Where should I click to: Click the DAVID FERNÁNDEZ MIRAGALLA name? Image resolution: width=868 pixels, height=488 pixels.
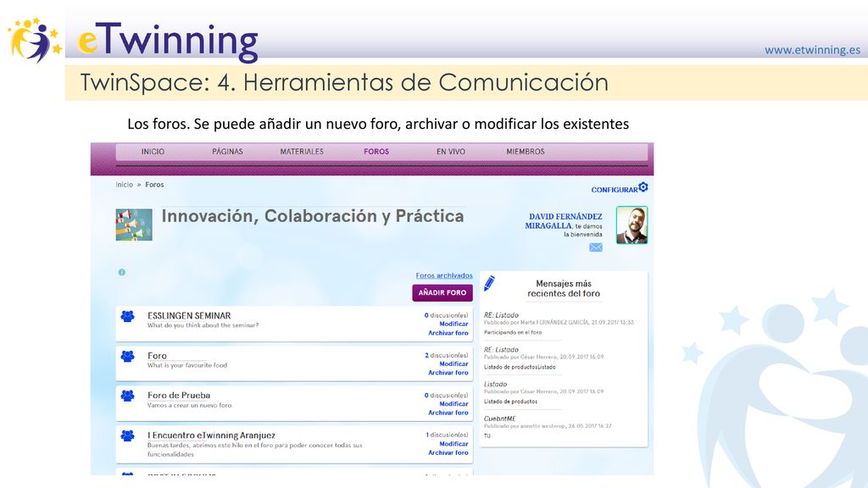tap(564, 221)
